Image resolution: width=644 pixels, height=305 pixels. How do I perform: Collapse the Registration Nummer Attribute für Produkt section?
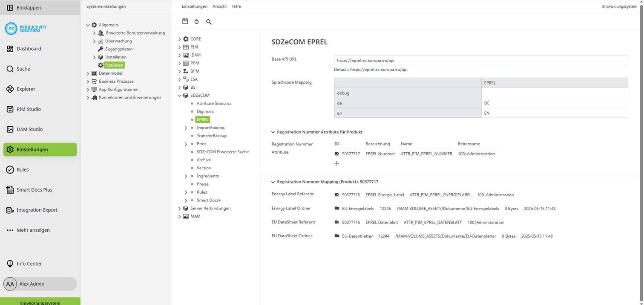coord(273,132)
